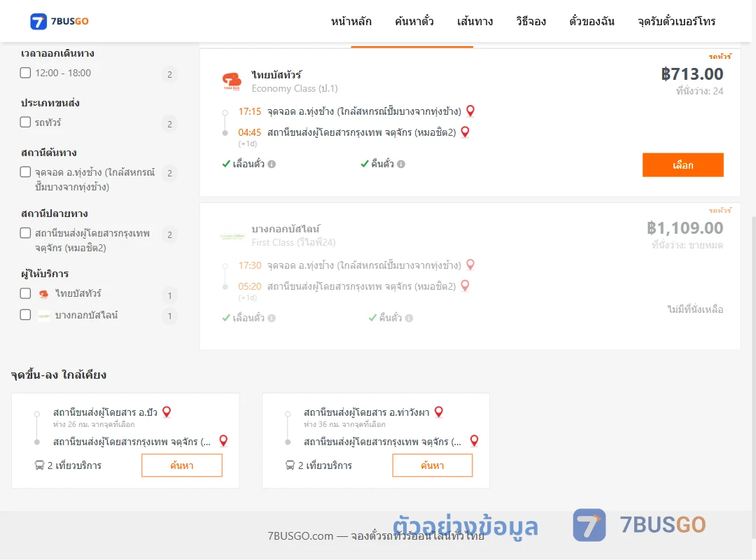Open ตั๋วของฉัน in the top menu

[x=591, y=21]
